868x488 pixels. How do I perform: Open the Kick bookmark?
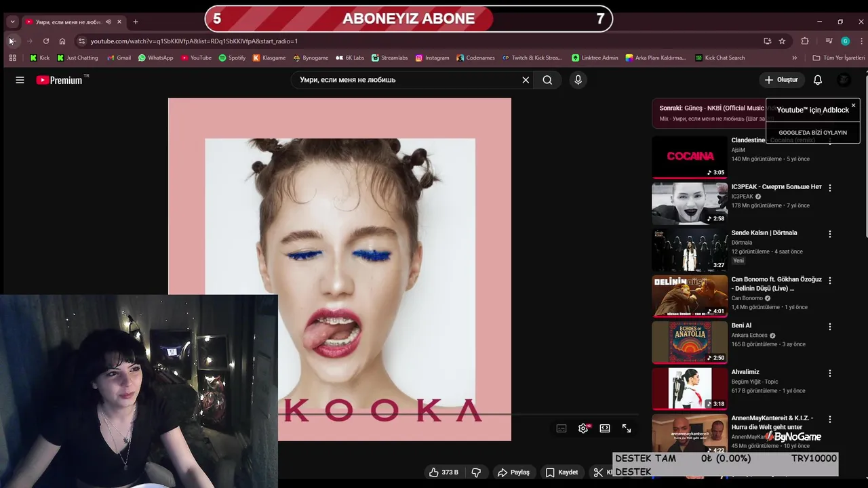[39, 58]
